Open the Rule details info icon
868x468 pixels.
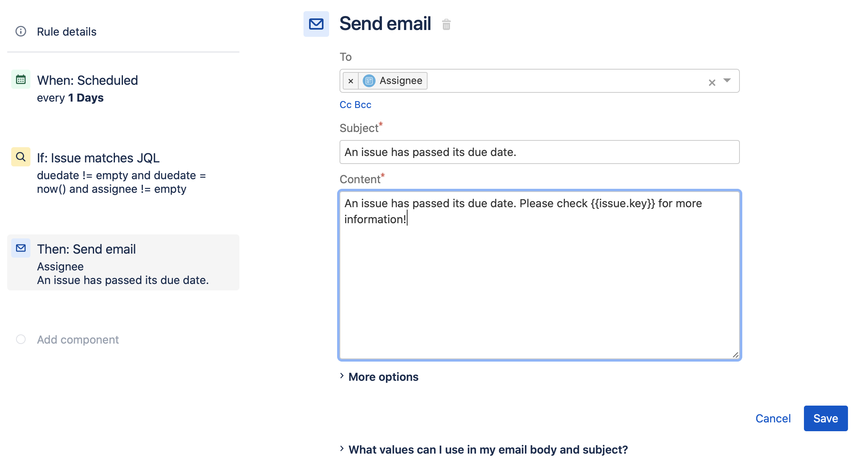[20, 31]
